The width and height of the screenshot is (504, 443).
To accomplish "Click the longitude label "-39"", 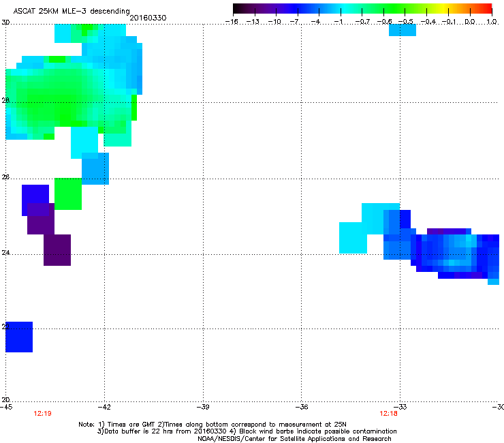I will pos(203,407).
